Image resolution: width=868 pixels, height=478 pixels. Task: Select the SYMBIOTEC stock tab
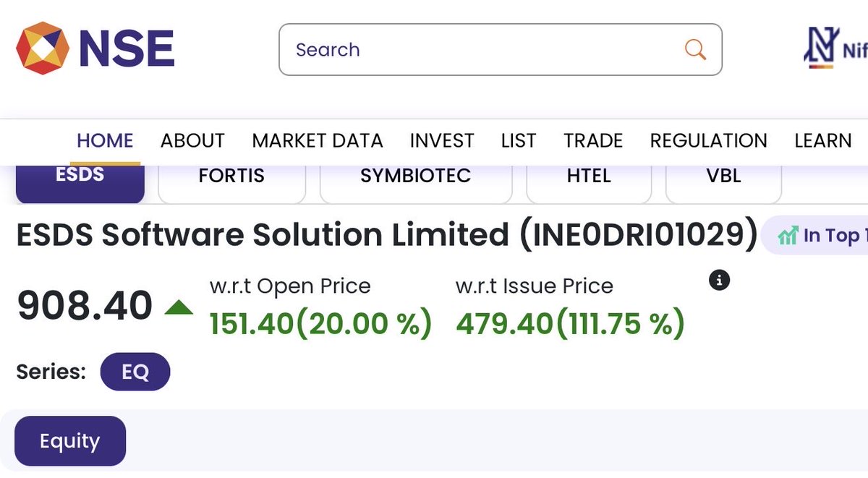point(416,183)
